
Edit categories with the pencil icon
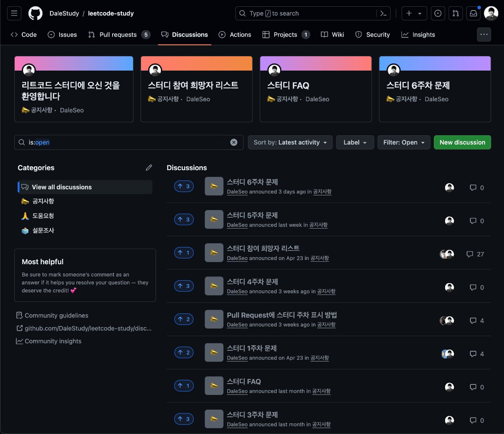pos(149,168)
